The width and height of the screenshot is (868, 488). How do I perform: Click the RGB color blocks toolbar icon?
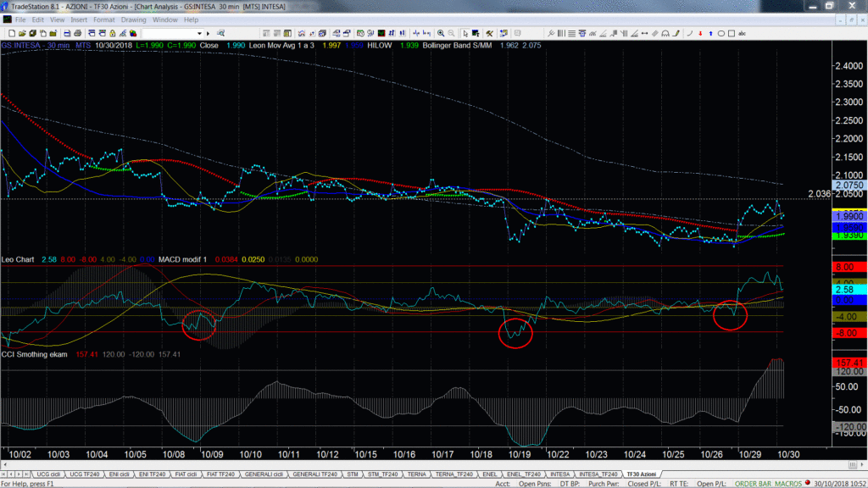[133, 33]
